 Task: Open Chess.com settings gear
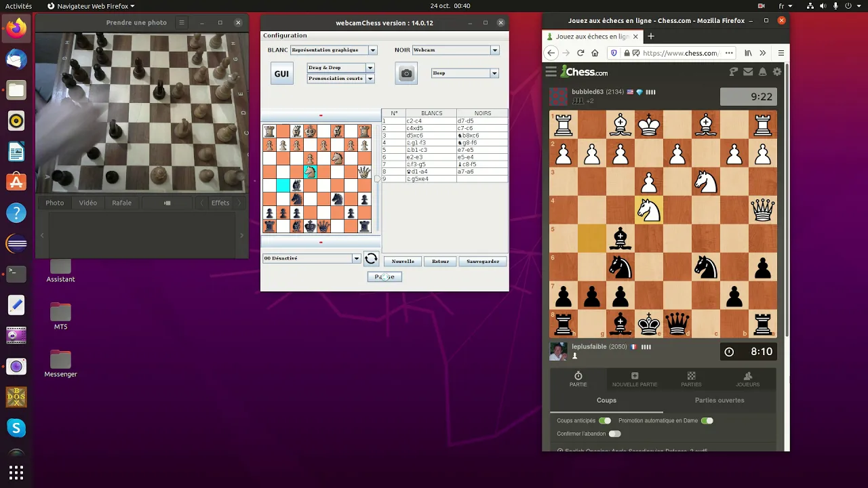click(x=777, y=72)
